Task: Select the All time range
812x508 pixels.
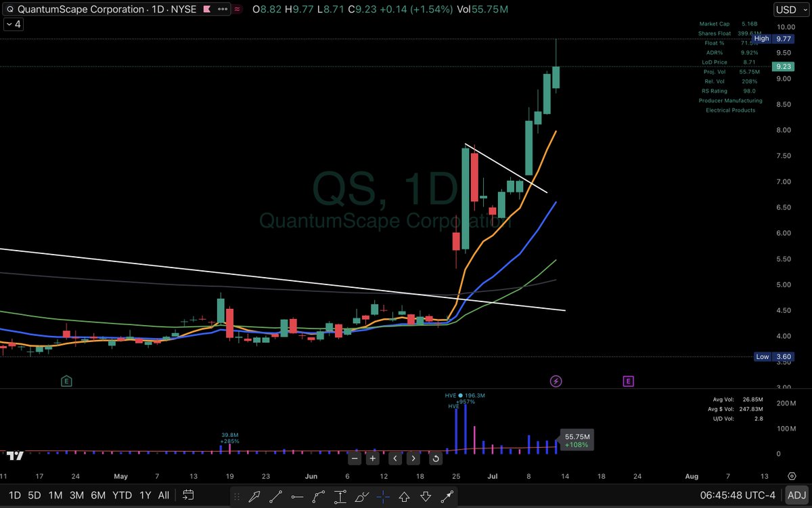Action: click(x=163, y=495)
